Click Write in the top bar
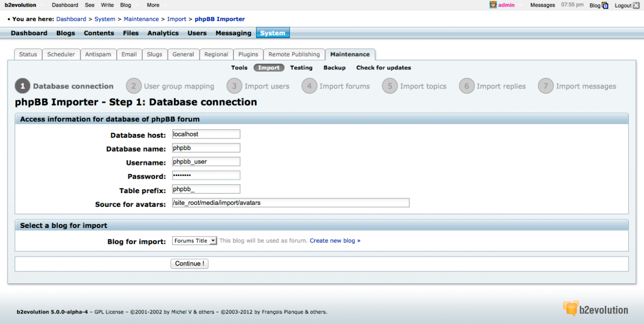The image size is (644, 324). click(107, 5)
